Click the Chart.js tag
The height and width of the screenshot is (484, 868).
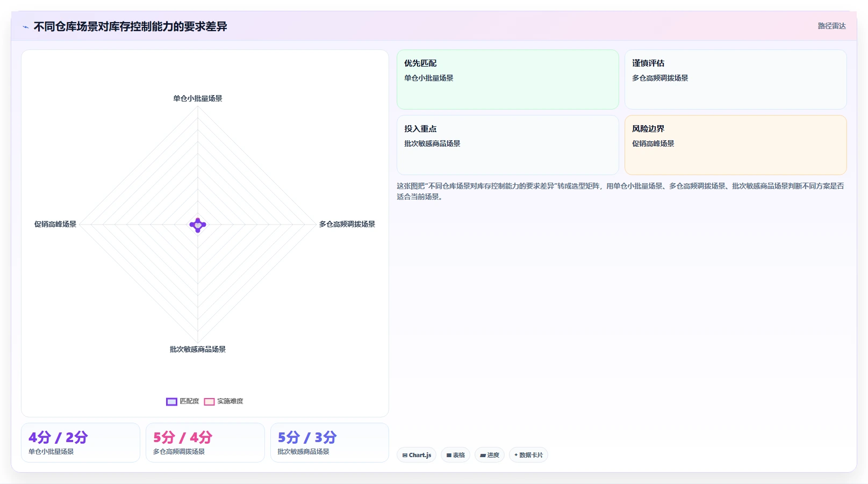tap(417, 455)
